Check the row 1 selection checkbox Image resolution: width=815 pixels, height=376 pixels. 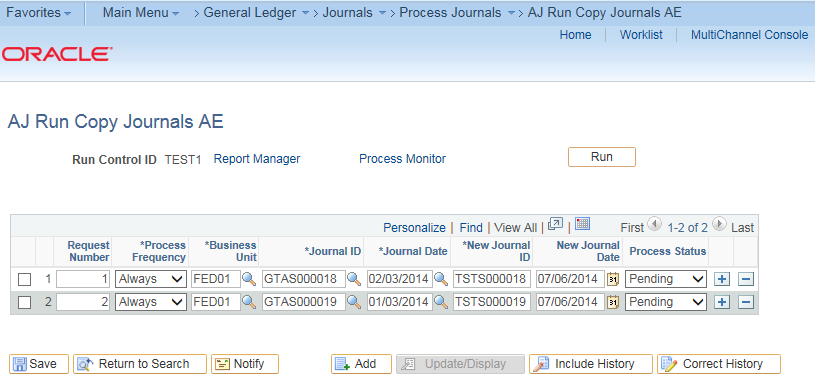click(24, 280)
